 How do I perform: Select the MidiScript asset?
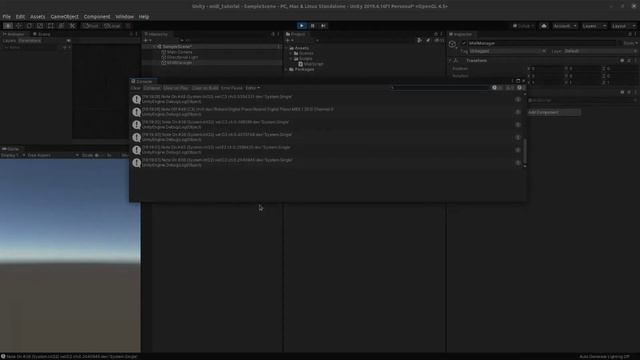point(313,64)
